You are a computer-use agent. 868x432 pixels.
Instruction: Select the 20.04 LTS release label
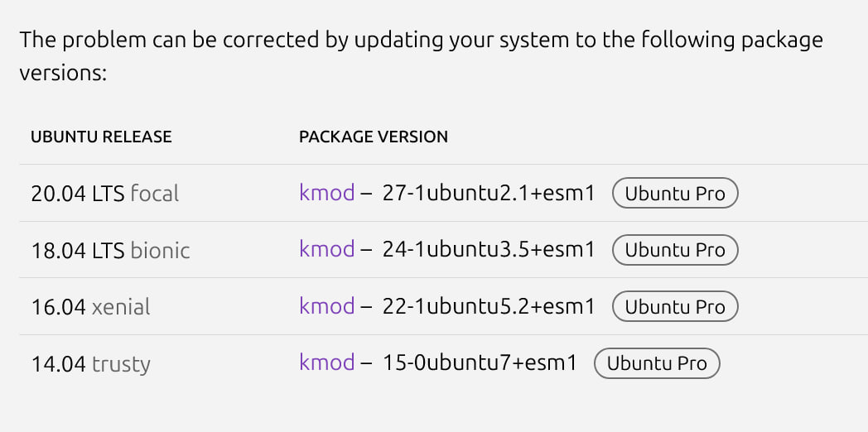click(x=78, y=194)
